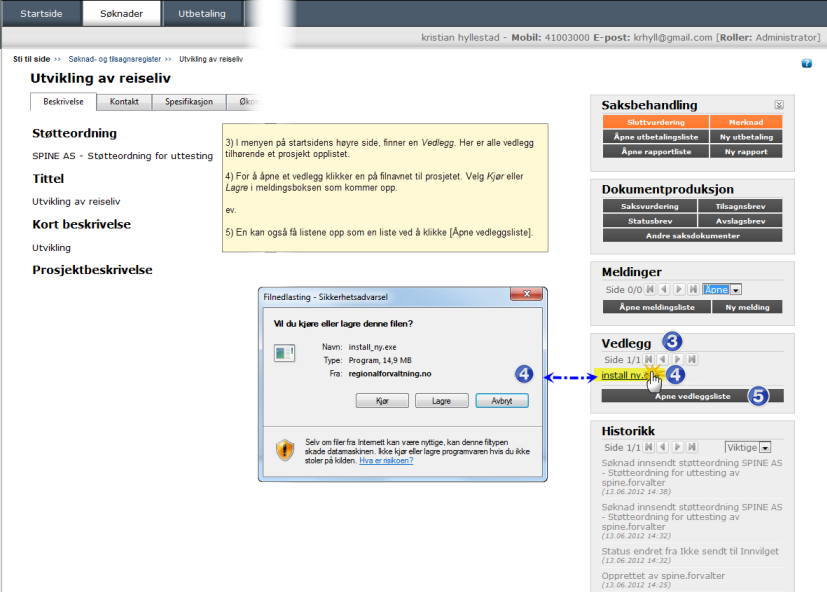Screen dimensions: 827x592
Task: Click the orange Merknad button
Action: (746, 122)
